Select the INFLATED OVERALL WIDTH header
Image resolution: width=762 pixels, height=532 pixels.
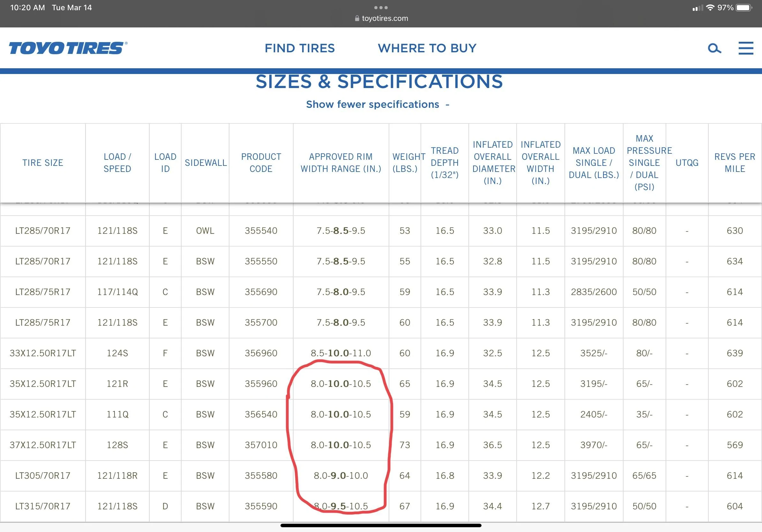(541, 163)
